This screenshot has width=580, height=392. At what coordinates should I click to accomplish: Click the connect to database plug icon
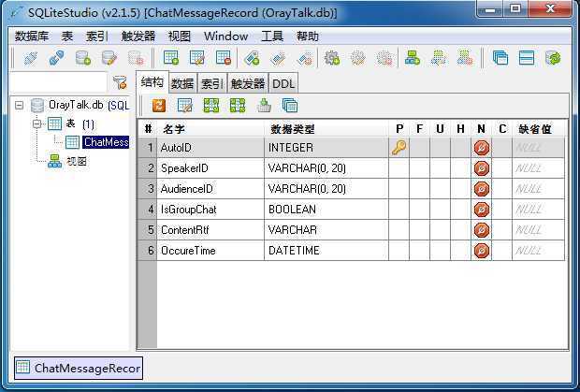pos(30,58)
